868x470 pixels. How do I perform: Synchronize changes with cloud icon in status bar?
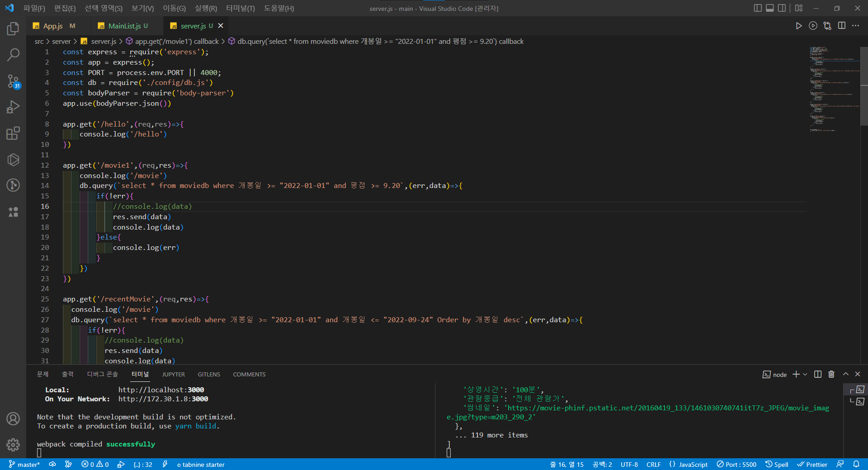(52, 464)
